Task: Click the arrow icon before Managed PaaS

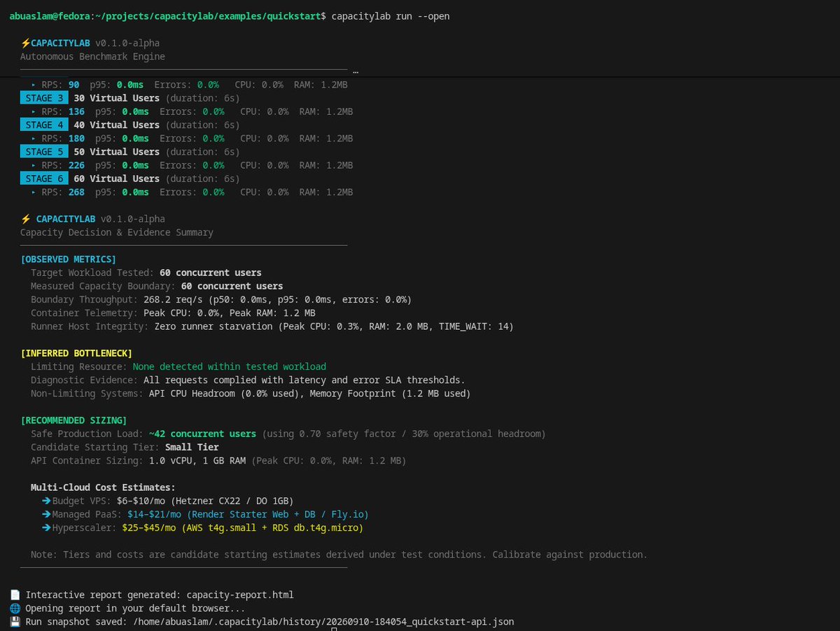Action: [x=47, y=514]
